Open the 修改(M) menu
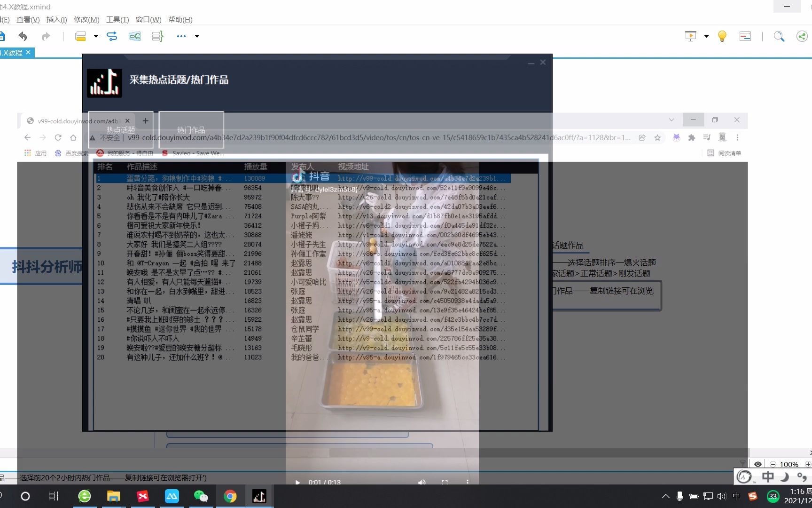The image size is (812, 508). 86,19
